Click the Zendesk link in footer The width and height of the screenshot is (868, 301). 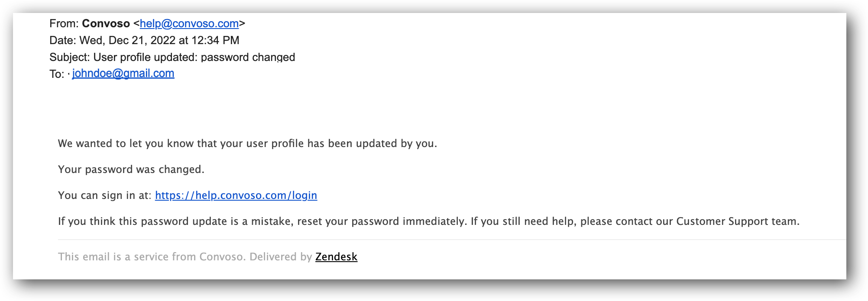[x=336, y=257]
